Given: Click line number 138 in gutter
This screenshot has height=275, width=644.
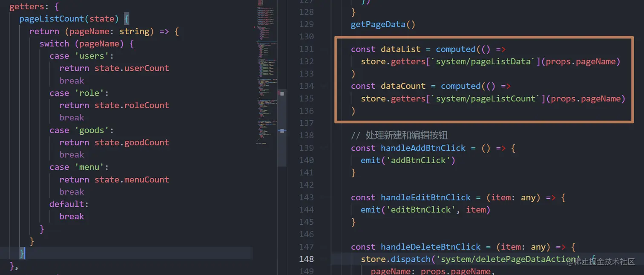Looking at the screenshot, I should tap(306, 136).
